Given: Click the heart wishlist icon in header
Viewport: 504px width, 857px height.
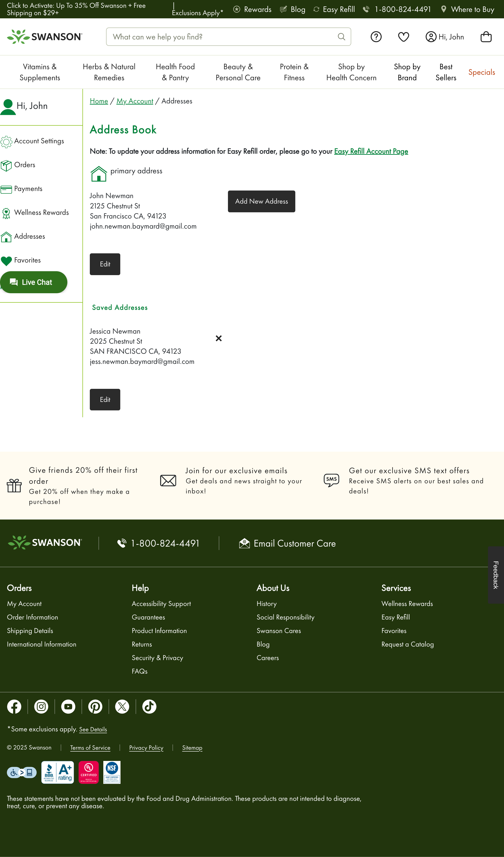Looking at the screenshot, I should point(403,36).
